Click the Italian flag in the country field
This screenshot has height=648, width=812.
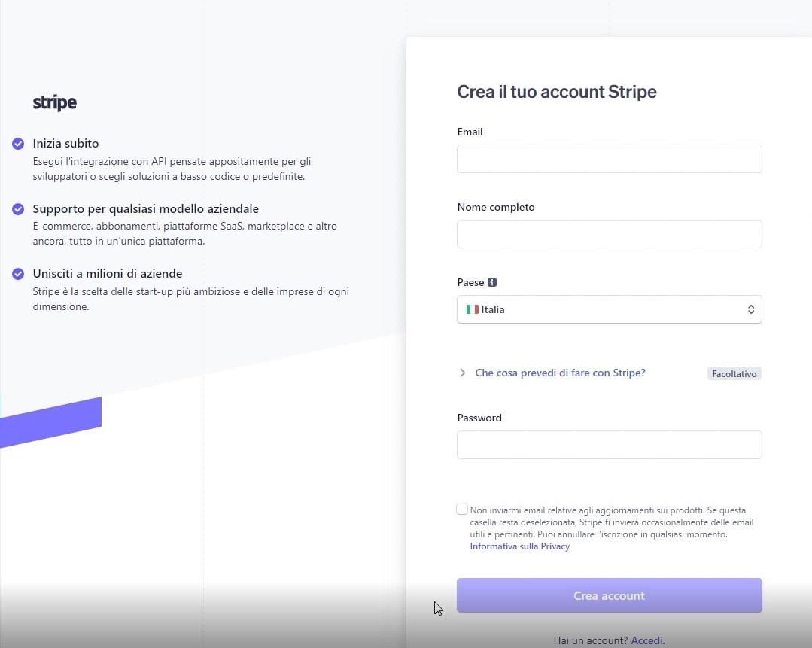coord(473,309)
